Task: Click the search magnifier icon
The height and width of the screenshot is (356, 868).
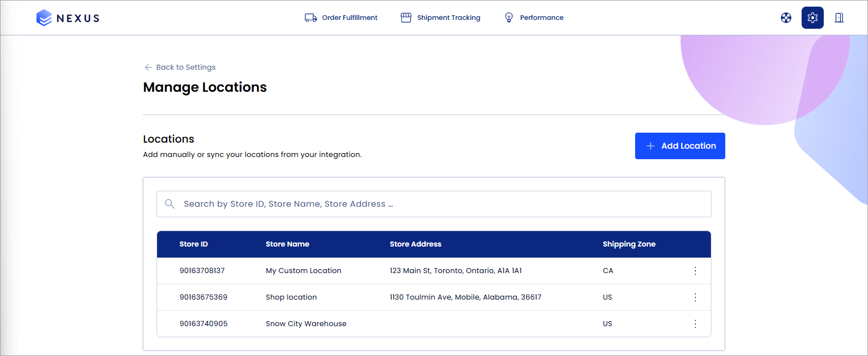Action: coord(170,204)
